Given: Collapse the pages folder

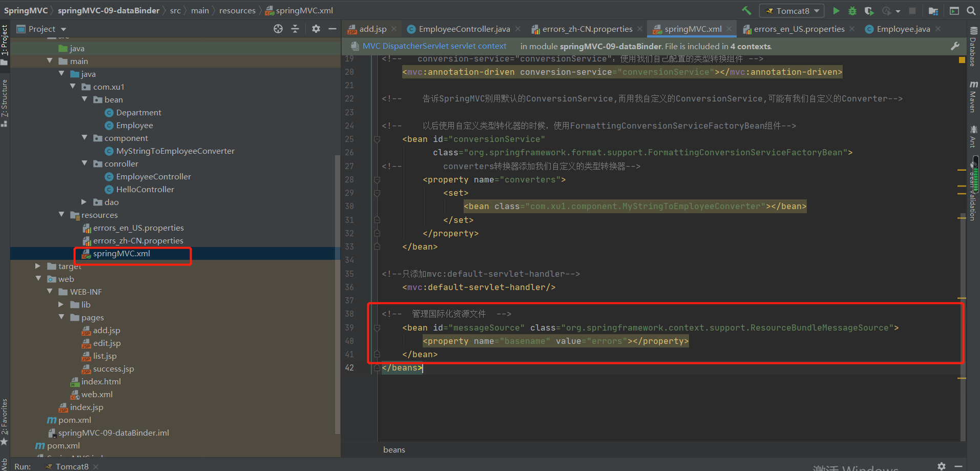Looking at the screenshot, I should [x=61, y=317].
